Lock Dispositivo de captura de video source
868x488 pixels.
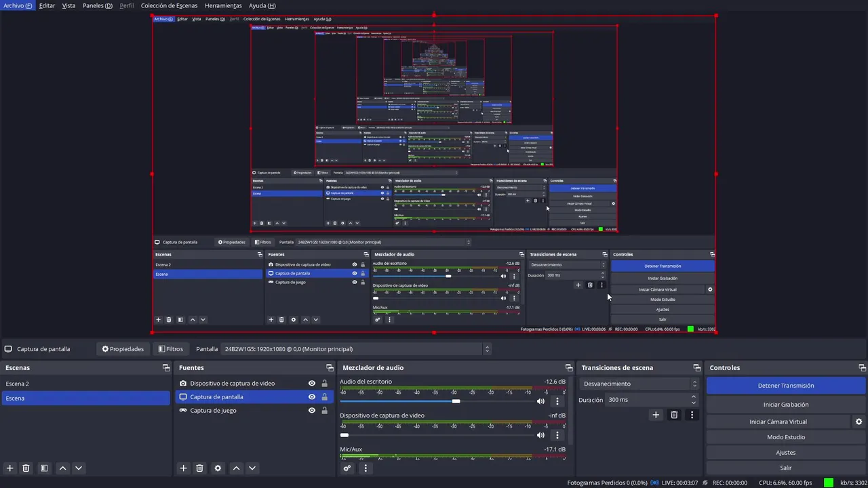(x=324, y=384)
